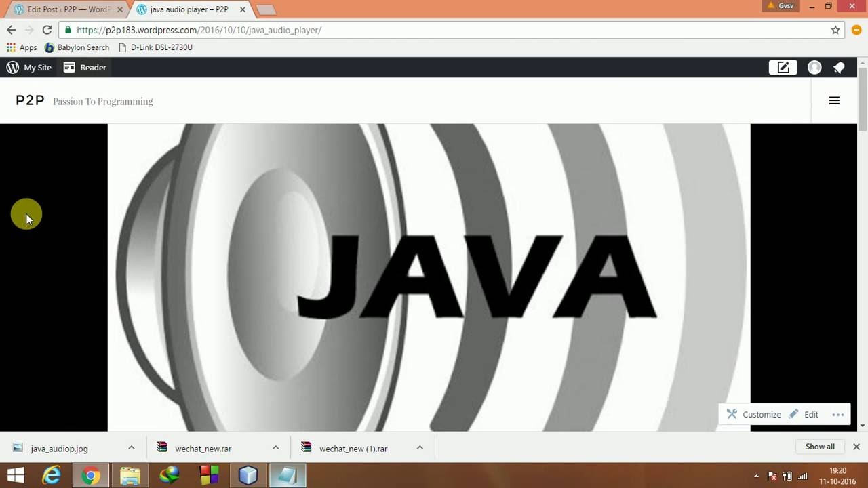Open Babylon Search bookmark
Image resolution: width=868 pixels, height=488 pixels.
[x=77, y=47]
